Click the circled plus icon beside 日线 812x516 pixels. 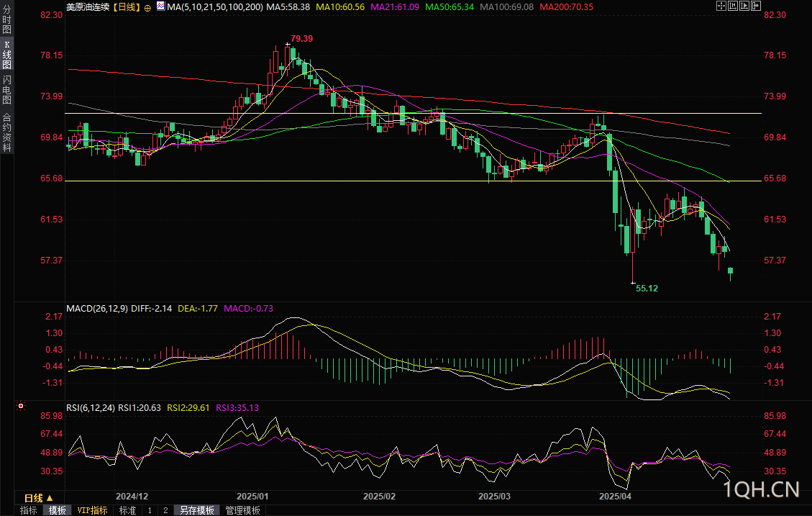coord(147,6)
